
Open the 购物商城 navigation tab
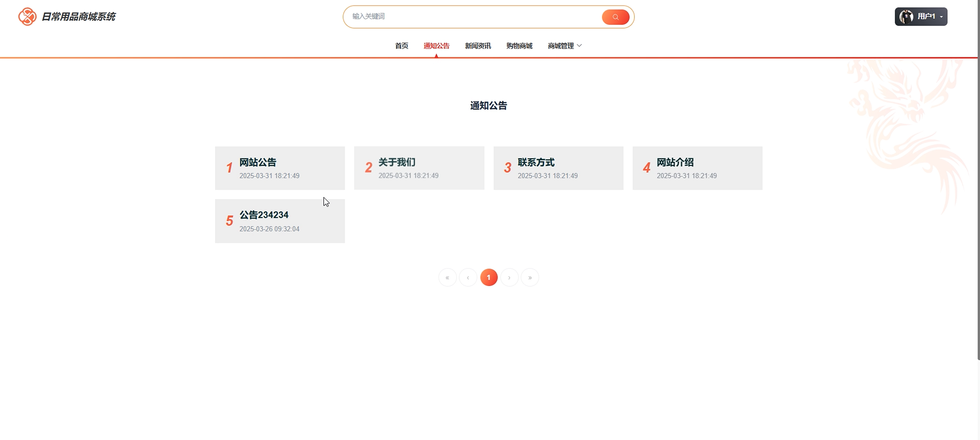coord(519,46)
